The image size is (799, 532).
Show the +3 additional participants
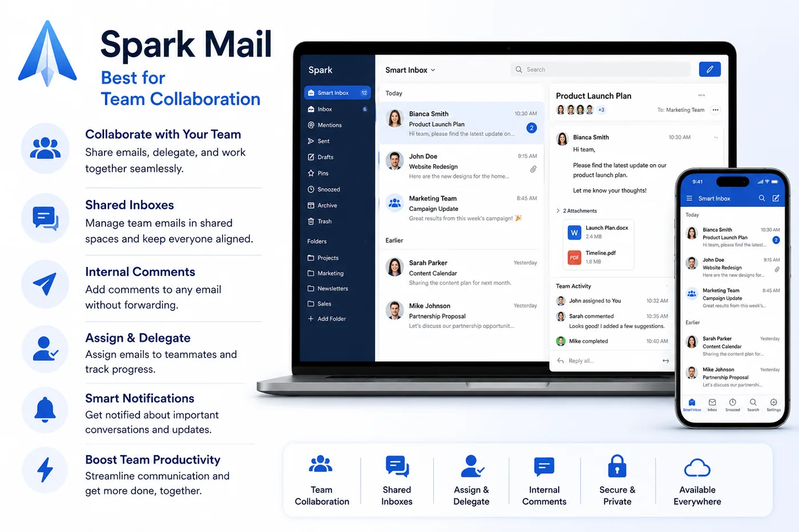point(601,110)
